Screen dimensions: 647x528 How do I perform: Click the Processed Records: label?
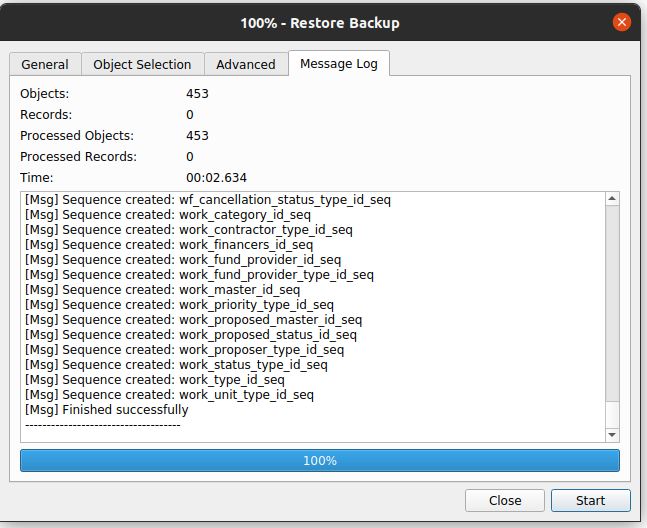78,157
